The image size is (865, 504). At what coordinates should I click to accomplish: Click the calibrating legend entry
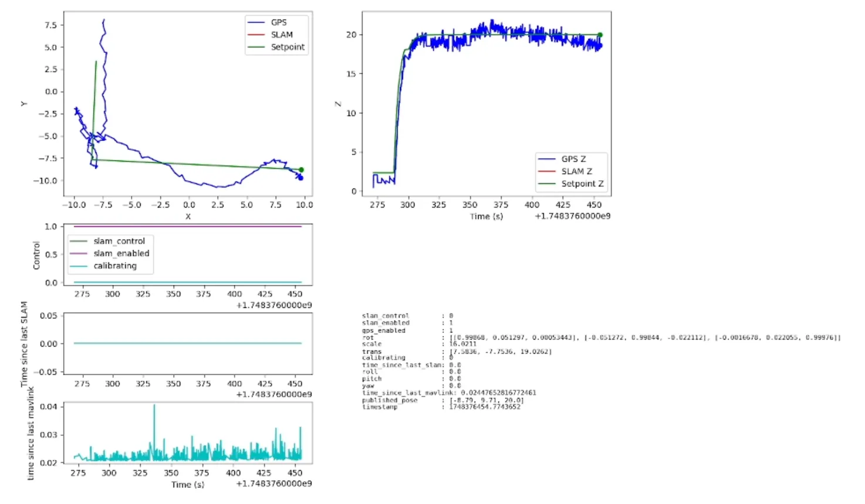click(103, 266)
